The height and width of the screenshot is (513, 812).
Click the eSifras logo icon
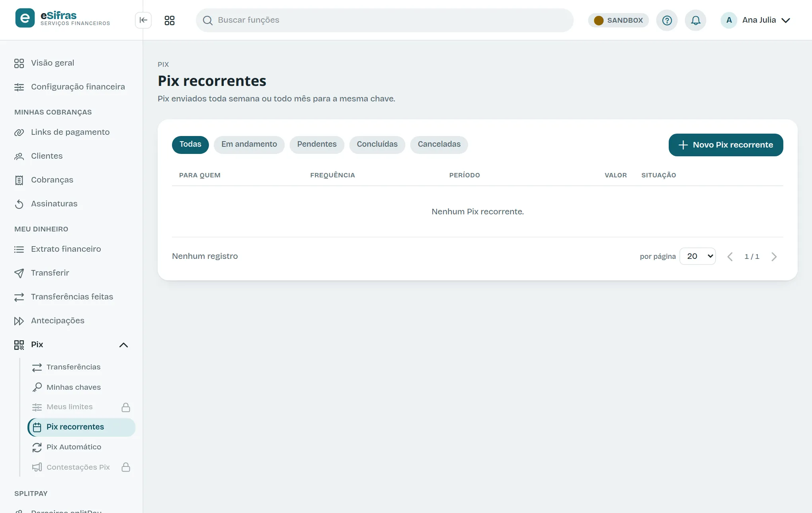25,18
